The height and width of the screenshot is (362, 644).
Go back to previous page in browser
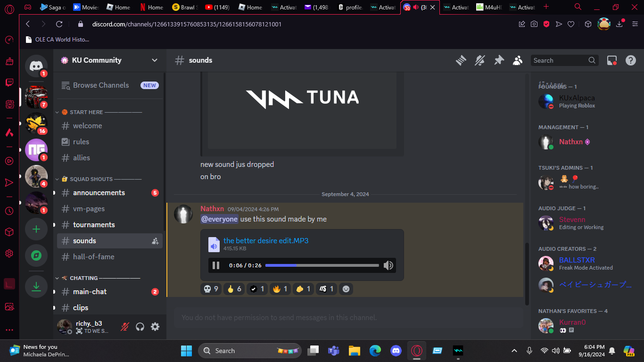[28, 24]
